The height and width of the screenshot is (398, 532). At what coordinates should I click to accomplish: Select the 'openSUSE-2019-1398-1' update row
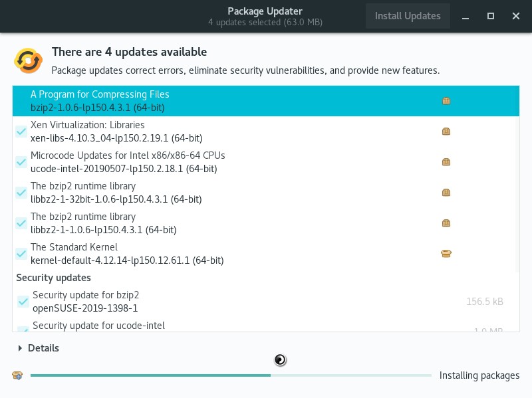(266, 302)
